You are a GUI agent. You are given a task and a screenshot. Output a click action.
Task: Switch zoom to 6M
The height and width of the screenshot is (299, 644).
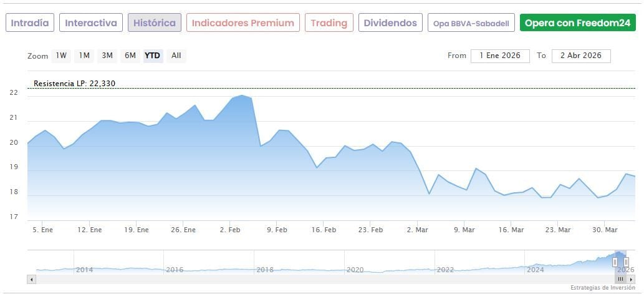coord(130,56)
